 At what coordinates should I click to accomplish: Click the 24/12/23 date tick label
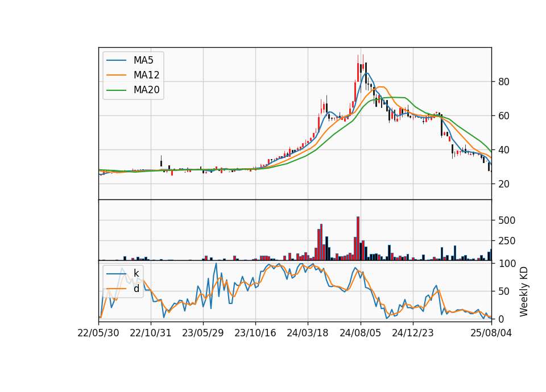point(413,333)
